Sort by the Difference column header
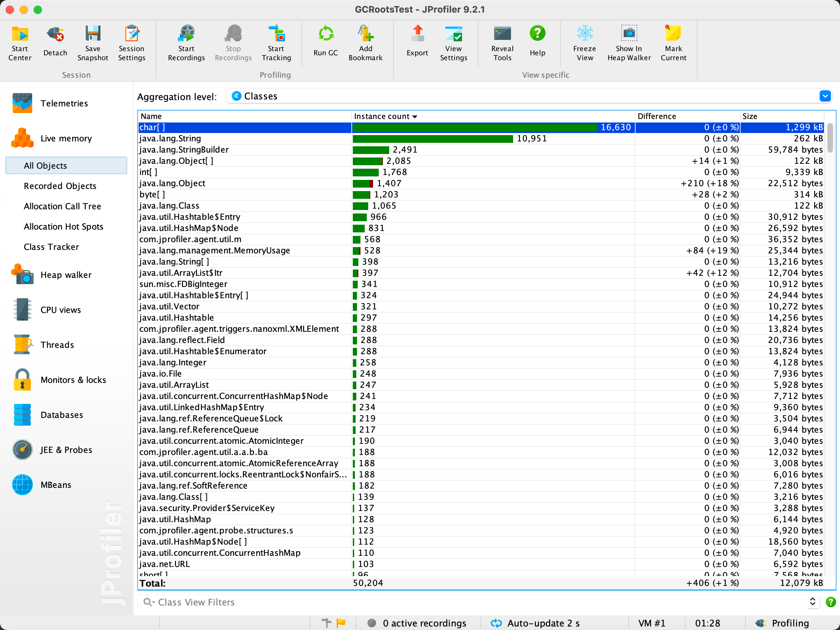This screenshot has height=630, width=840. [x=687, y=116]
